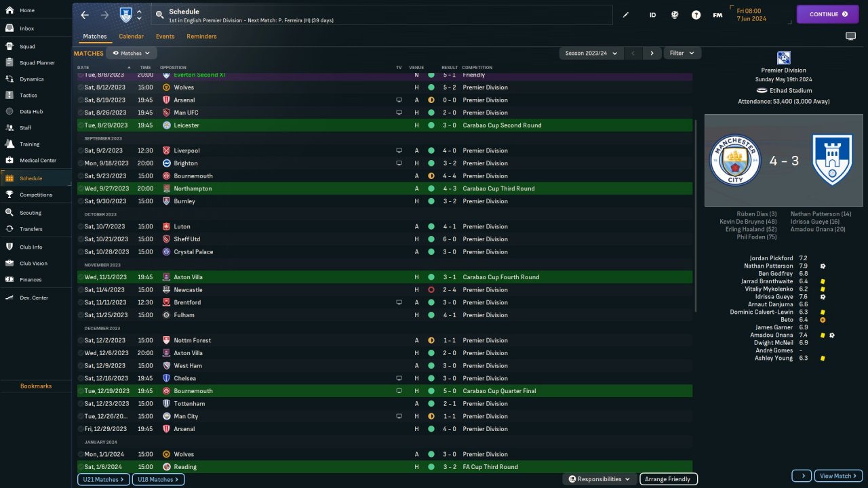Viewport: 868px width, 488px height.
Task: Click the TV icon on the Arsenal 8/19 match
Action: [x=399, y=100]
